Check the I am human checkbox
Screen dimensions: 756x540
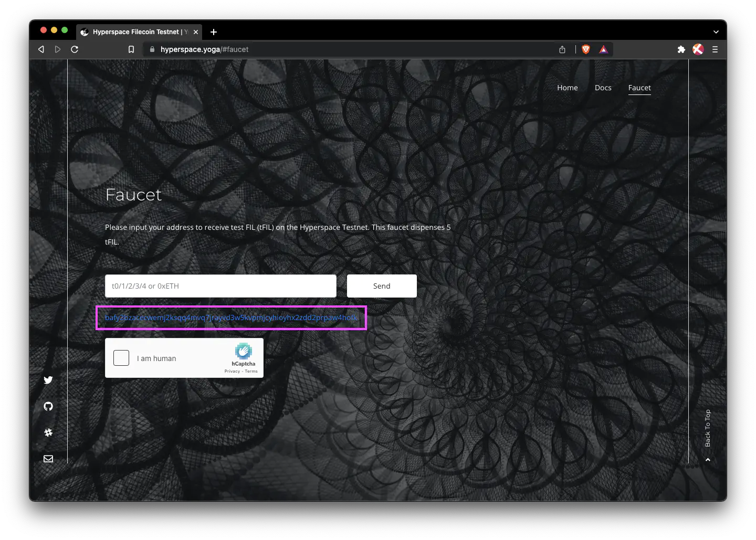121,358
